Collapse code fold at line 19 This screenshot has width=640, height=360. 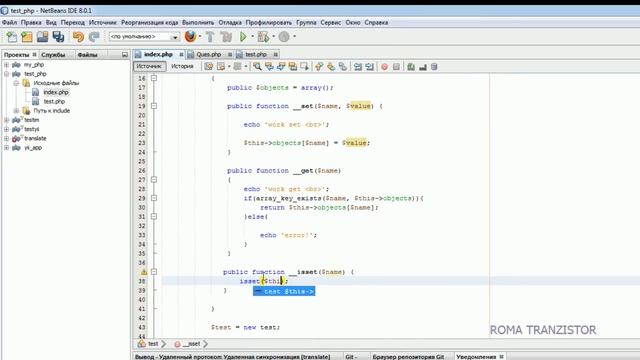[154, 106]
